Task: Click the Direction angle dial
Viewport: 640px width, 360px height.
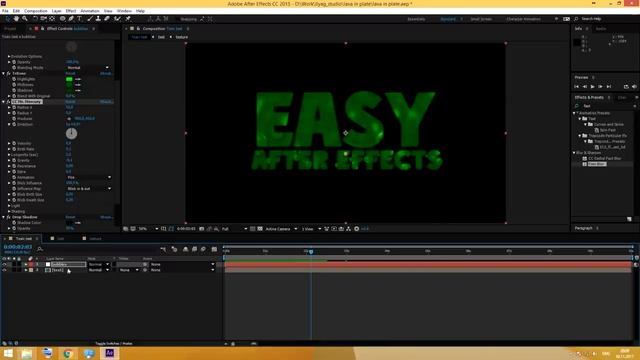Action: (71, 133)
